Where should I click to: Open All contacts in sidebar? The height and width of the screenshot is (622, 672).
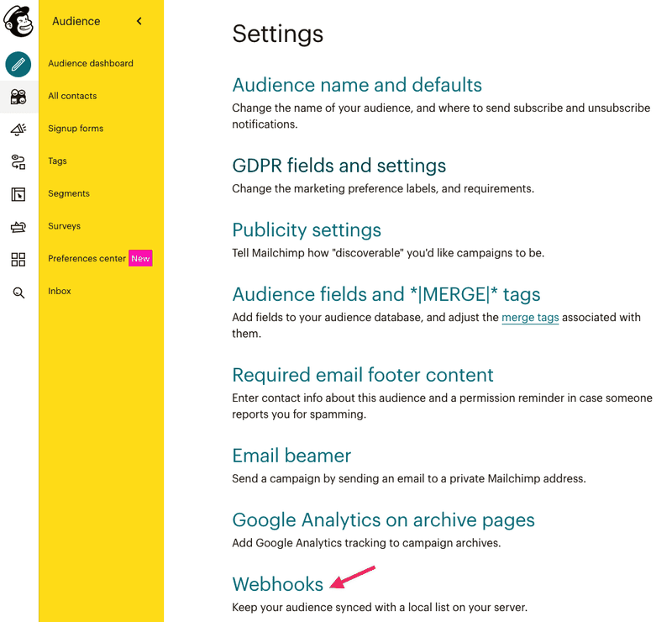(72, 96)
